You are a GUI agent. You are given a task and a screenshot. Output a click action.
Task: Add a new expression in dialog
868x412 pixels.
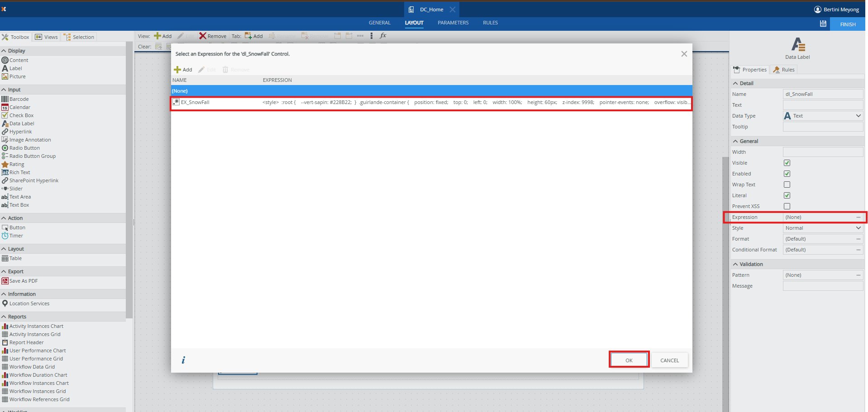(x=183, y=70)
